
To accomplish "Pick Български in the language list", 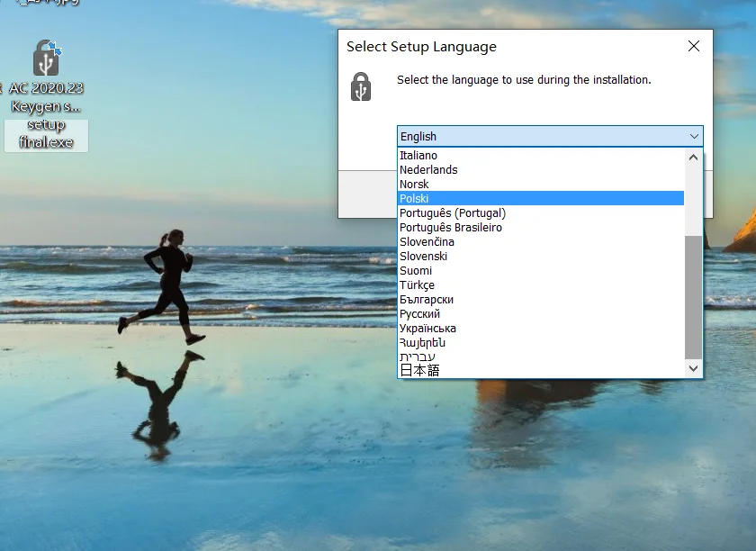I will 541,300.
